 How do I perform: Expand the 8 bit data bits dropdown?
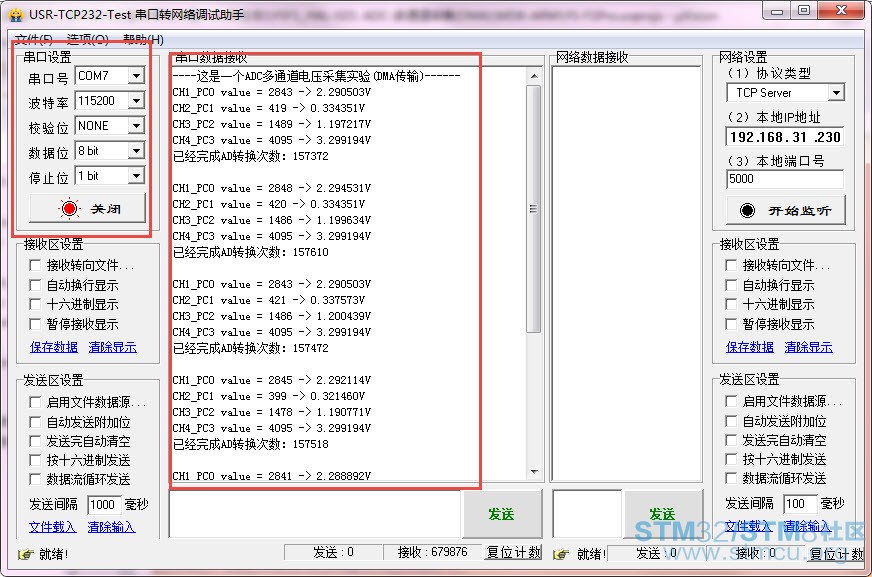(x=136, y=151)
